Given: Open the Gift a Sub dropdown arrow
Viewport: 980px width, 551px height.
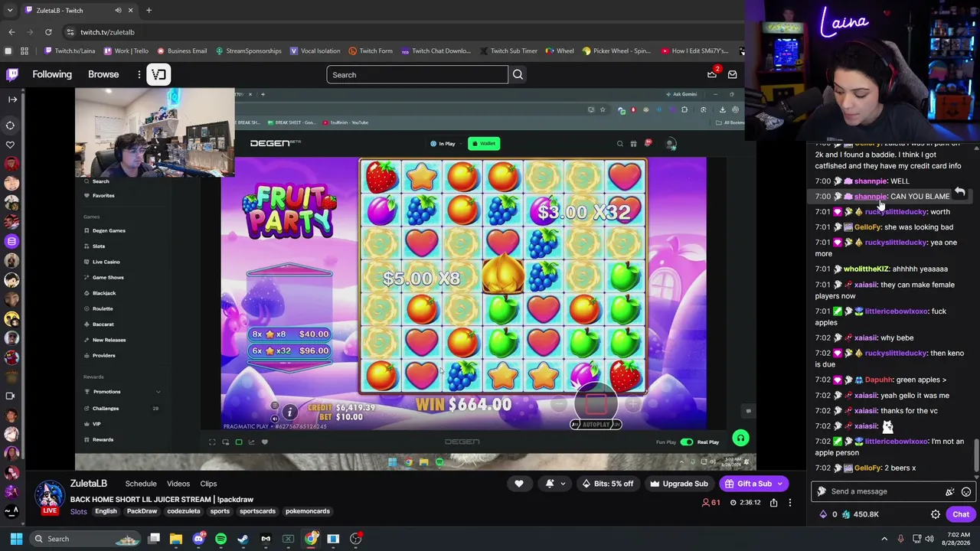Looking at the screenshot, I should click(x=780, y=484).
